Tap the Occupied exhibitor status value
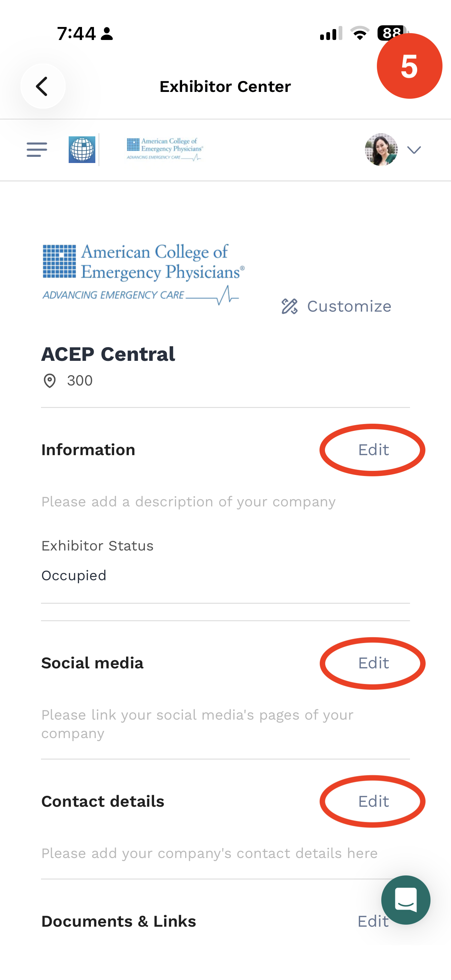Image resolution: width=451 pixels, height=980 pixels. tap(74, 576)
